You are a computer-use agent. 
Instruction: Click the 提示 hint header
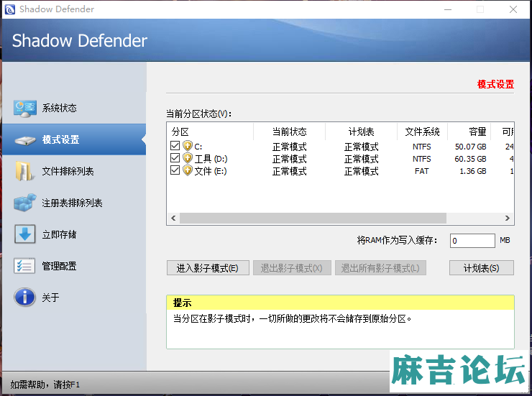click(x=340, y=303)
